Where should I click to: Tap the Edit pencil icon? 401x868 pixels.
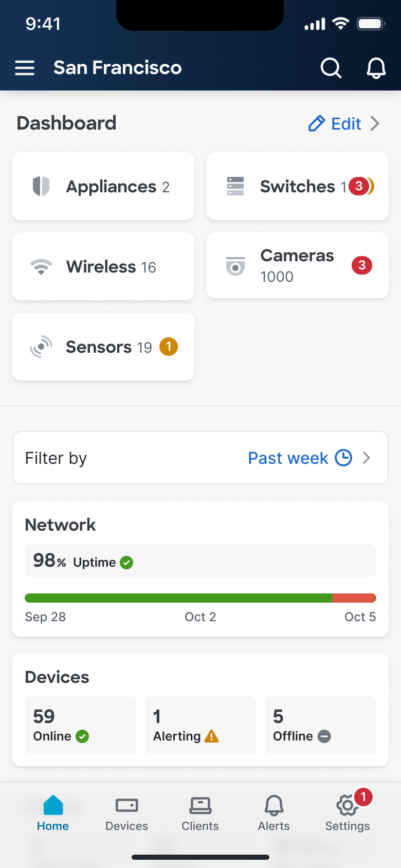317,123
